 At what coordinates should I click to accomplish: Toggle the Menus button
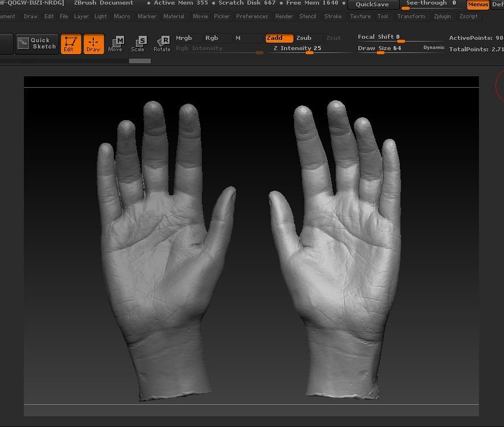[478, 5]
